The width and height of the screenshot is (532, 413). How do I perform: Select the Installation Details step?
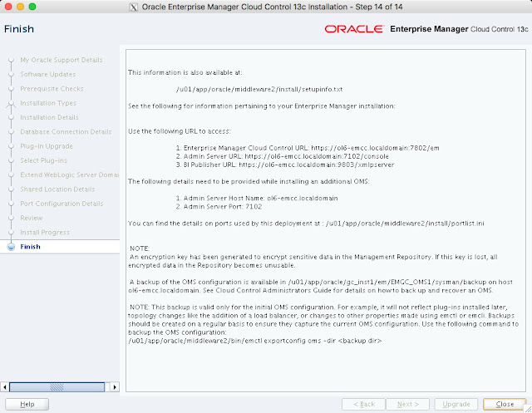49,117
